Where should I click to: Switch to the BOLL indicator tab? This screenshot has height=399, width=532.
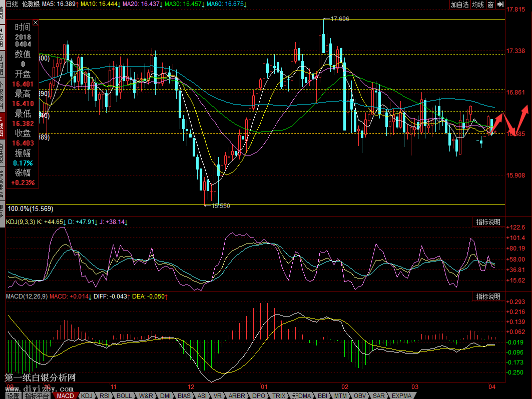[x=124, y=395]
